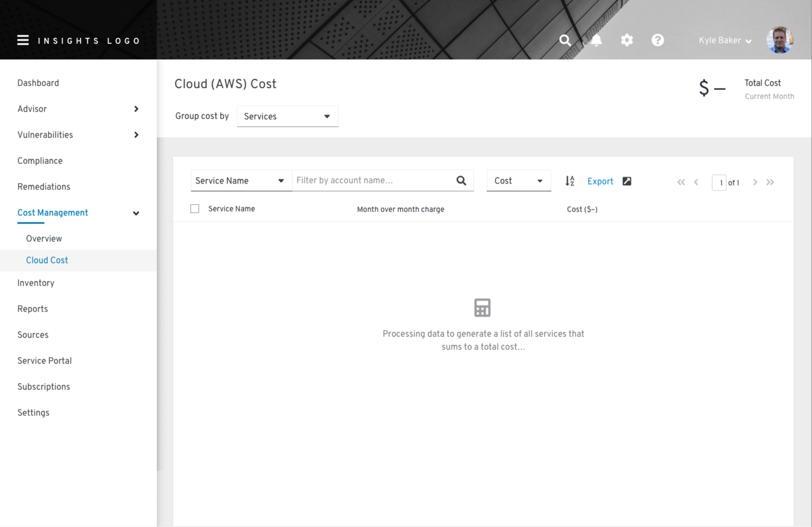Click the calculator processing icon
The height and width of the screenshot is (527, 812).
[483, 308]
